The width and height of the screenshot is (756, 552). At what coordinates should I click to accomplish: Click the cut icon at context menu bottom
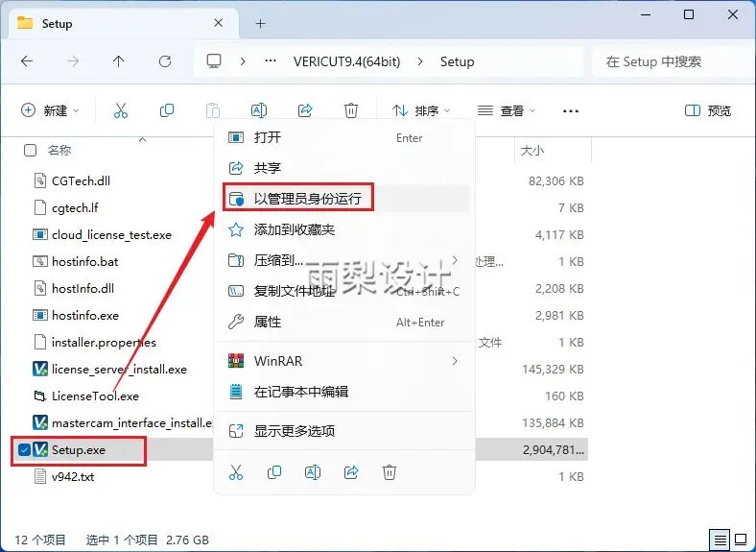pyautogui.click(x=236, y=472)
